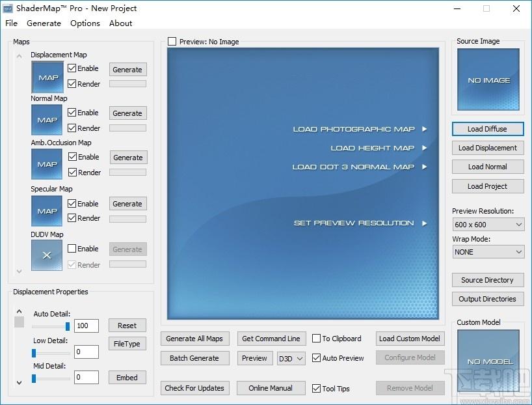
Task: Open the Generate menu
Action: pos(44,23)
